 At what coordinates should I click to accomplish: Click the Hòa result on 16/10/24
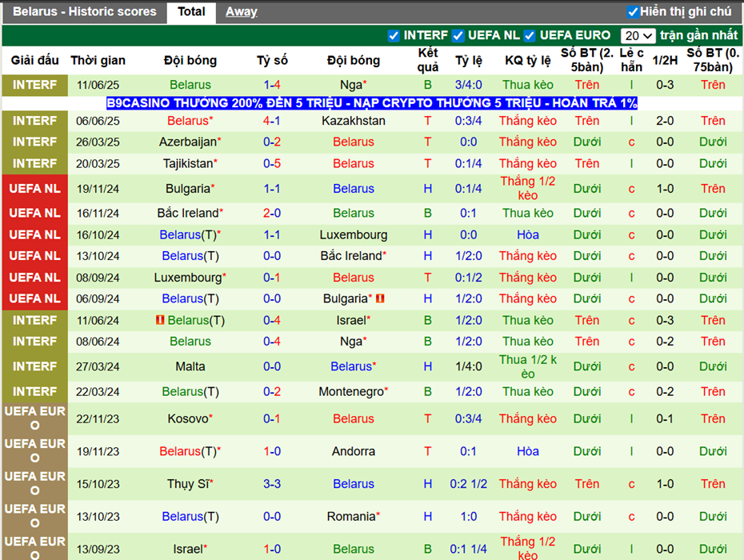pos(528,235)
